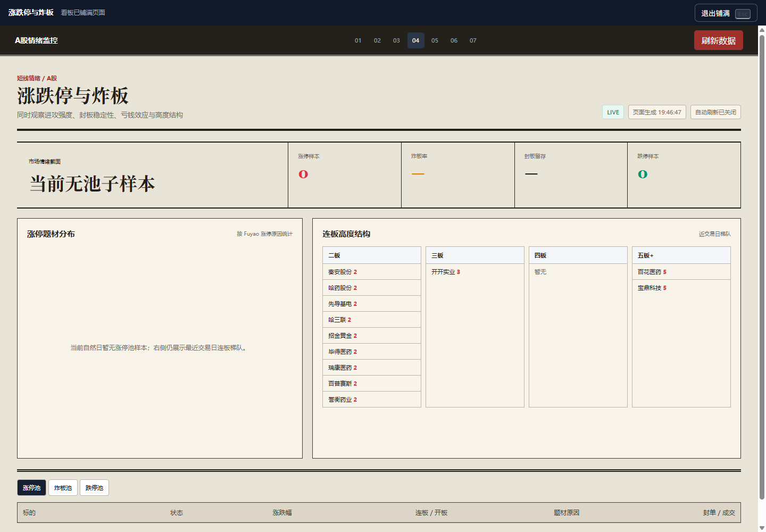
Task: Click 宝鼎科技 in the 五板+ column
Action: (x=681, y=288)
